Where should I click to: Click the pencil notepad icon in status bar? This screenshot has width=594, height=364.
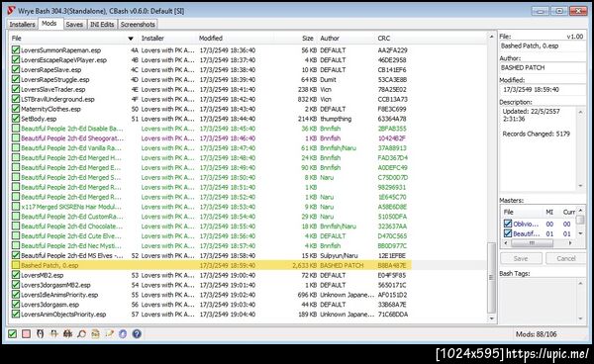click(109, 333)
